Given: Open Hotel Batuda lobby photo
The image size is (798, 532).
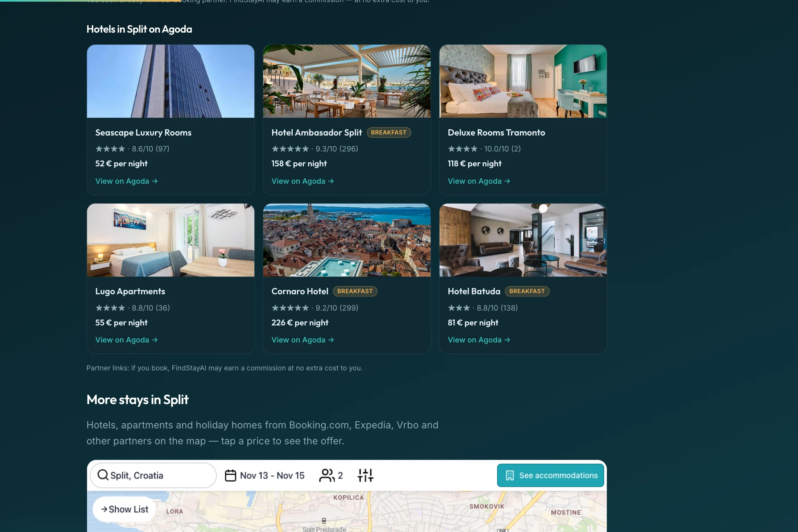Looking at the screenshot, I should (x=523, y=240).
